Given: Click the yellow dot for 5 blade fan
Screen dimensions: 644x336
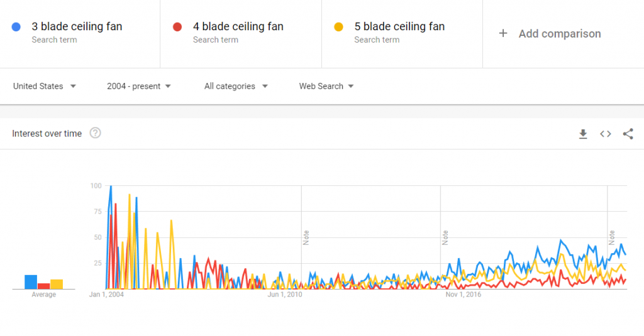Looking at the screenshot, I should click(339, 27).
